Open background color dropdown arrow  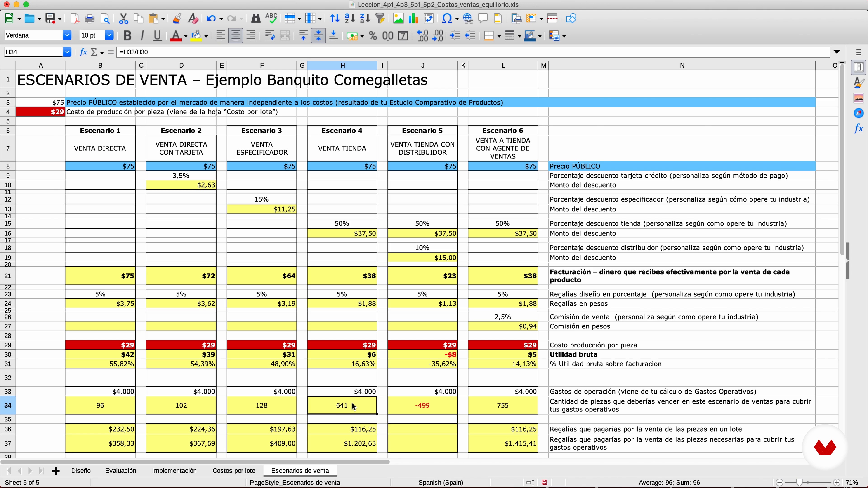206,36
